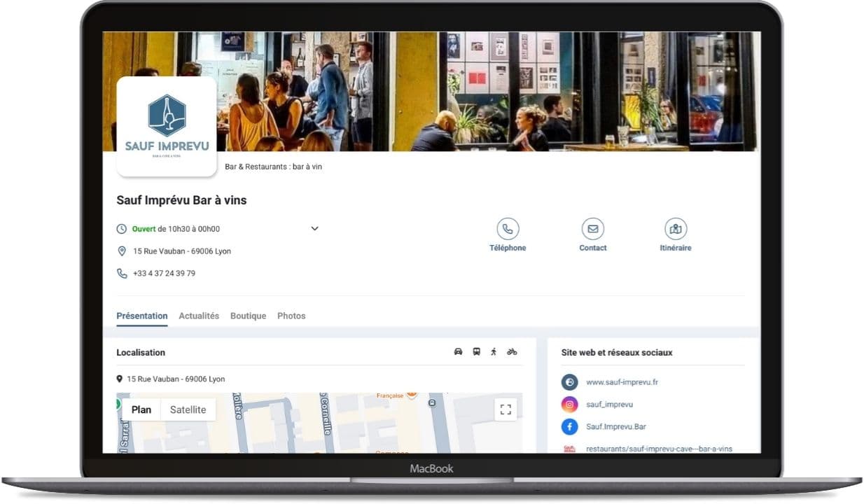
Task: Open the Boutique tab
Action: pyautogui.click(x=248, y=316)
